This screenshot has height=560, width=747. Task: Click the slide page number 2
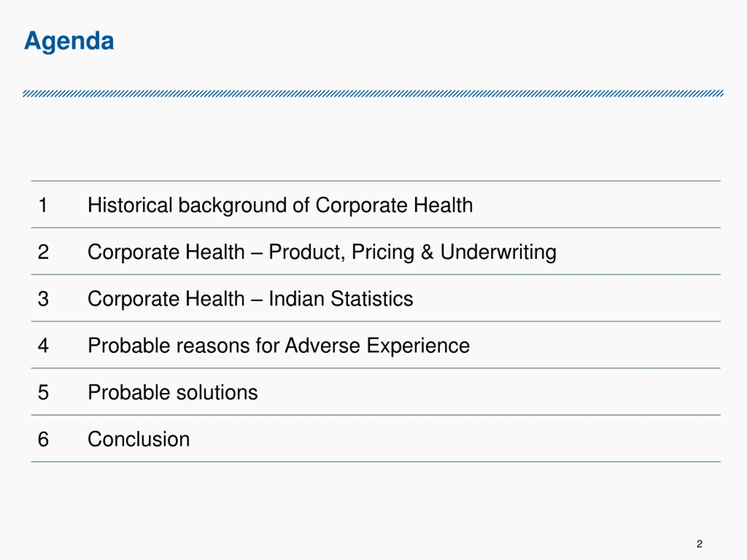(x=699, y=544)
